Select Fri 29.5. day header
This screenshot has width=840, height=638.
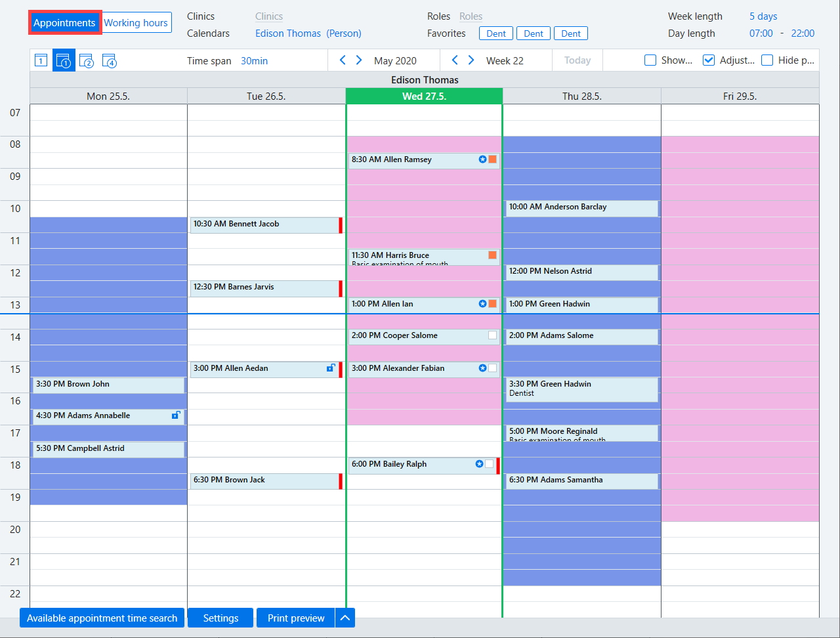(740, 96)
